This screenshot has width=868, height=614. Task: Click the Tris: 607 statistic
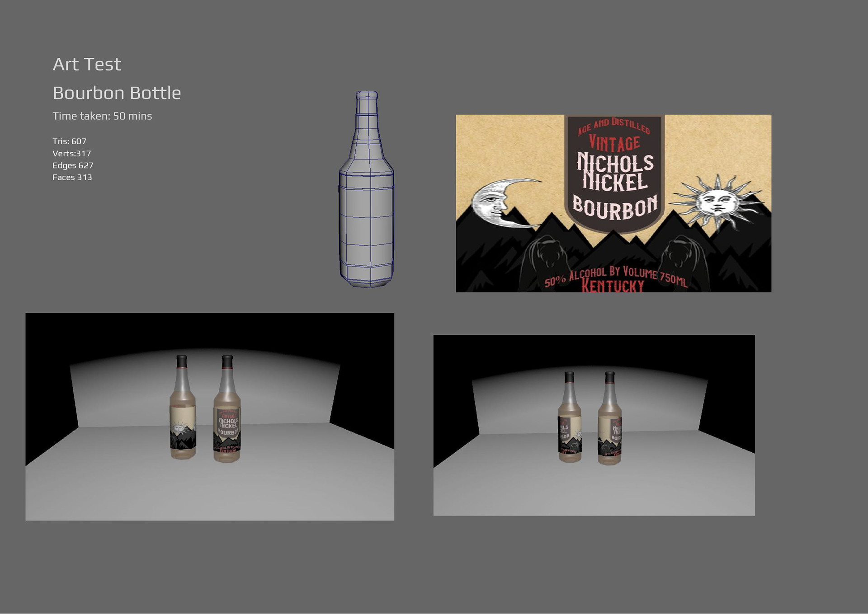pos(69,141)
